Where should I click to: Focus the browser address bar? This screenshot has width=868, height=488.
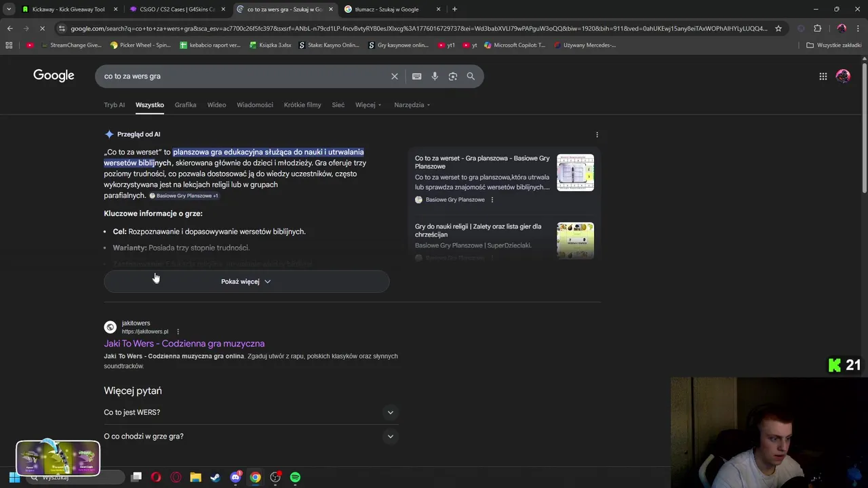click(x=419, y=28)
